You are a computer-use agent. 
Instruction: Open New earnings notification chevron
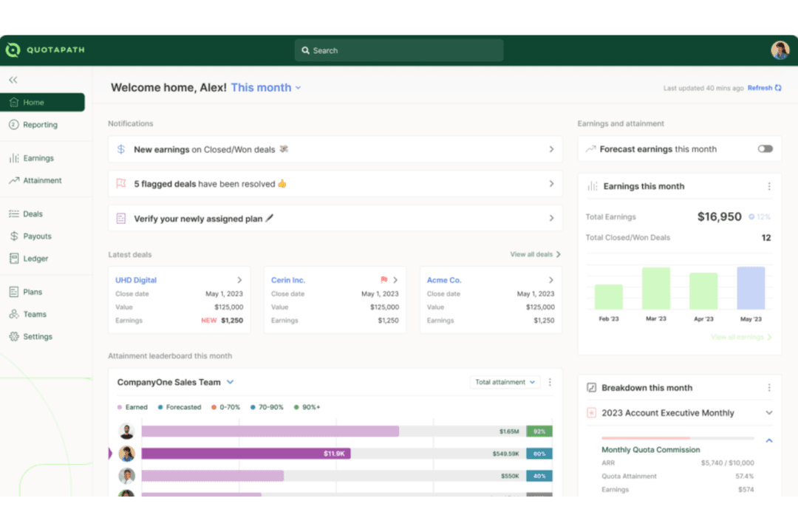pos(551,149)
